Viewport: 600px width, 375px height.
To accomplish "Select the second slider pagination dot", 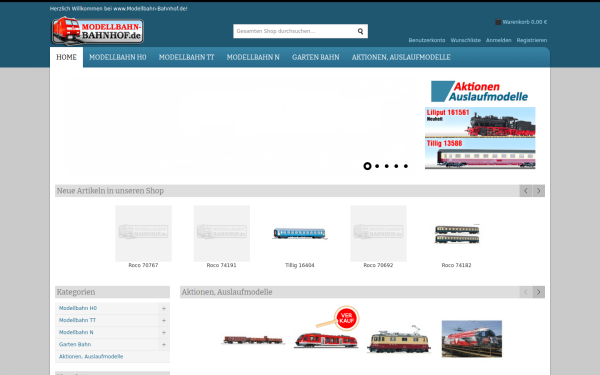I will coord(377,166).
